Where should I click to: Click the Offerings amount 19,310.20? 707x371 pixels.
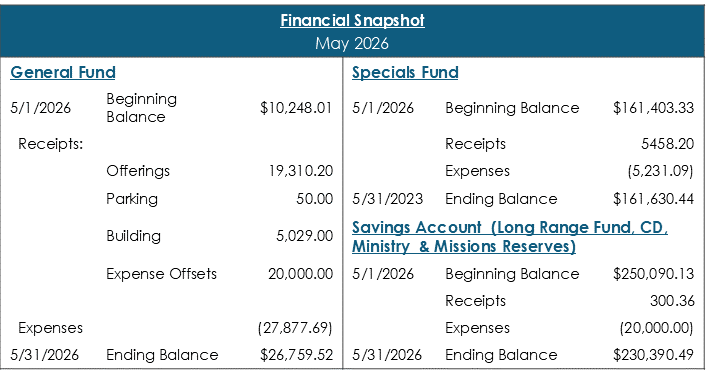point(301,171)
